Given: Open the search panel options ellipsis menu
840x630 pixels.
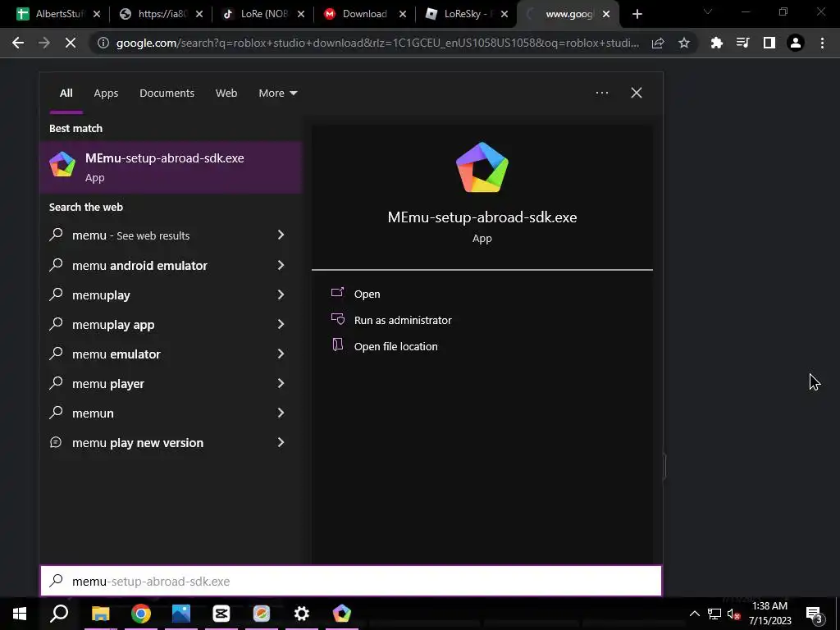Looking at the screenshot, I should (602, 93).
